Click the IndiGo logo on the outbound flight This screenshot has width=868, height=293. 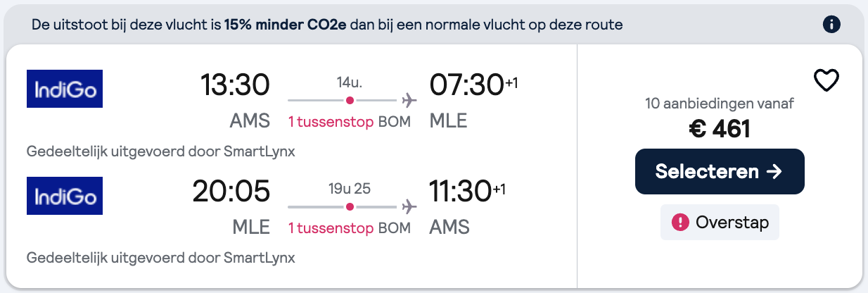point(65,89)
